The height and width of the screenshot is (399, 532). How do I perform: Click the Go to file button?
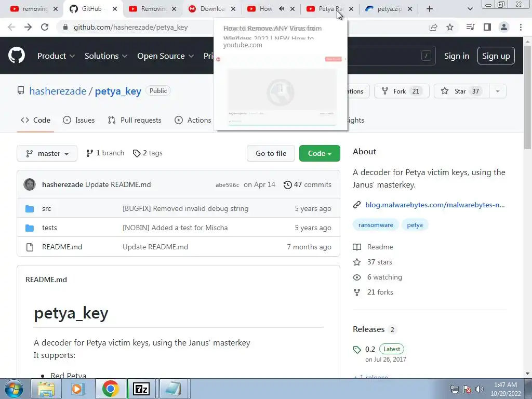pos(271,153)
